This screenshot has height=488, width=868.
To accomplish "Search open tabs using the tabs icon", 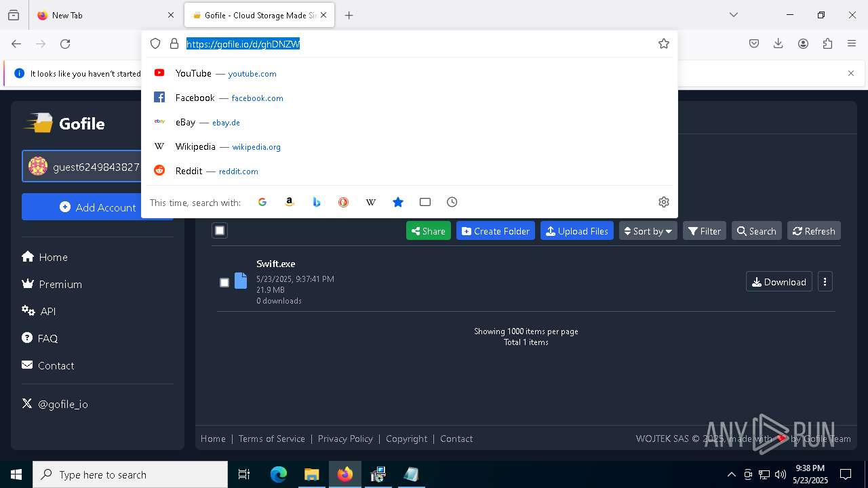I will [425, 202].
